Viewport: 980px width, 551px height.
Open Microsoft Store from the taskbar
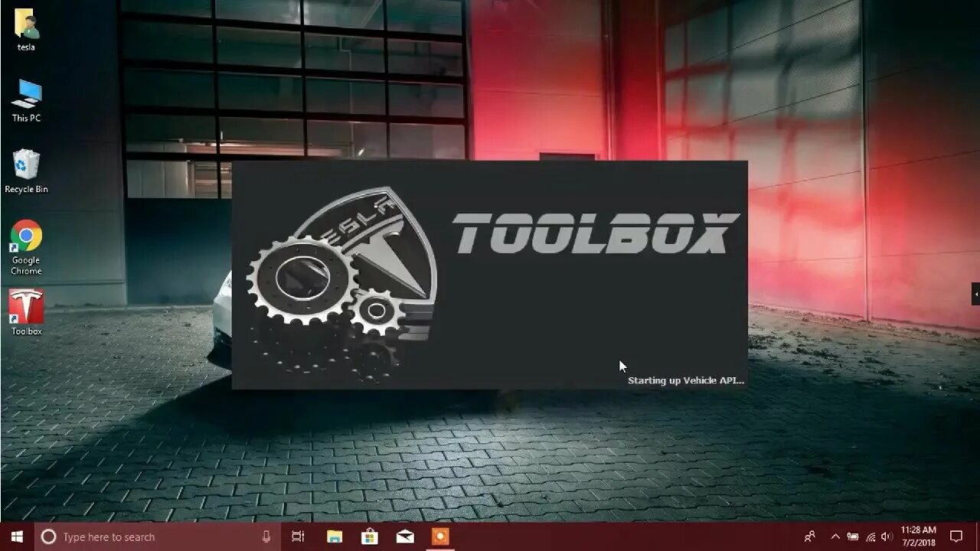[369, 536]
